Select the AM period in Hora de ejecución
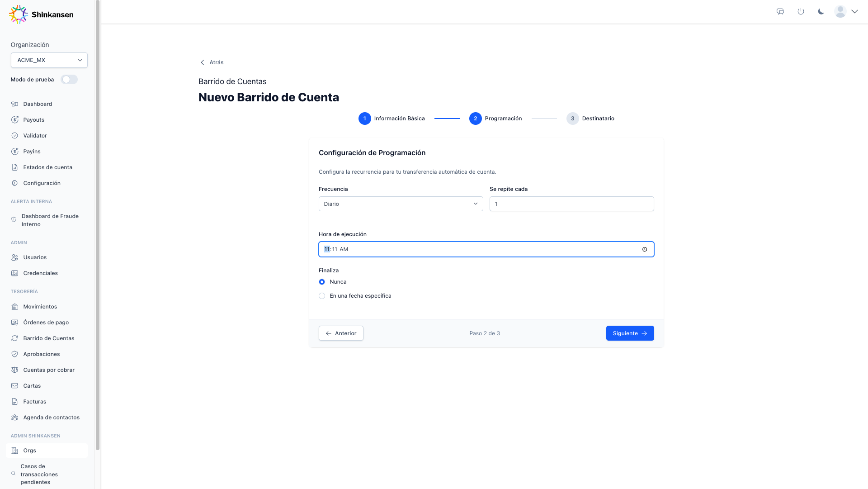The image size is (868, 489). (344, 249)
